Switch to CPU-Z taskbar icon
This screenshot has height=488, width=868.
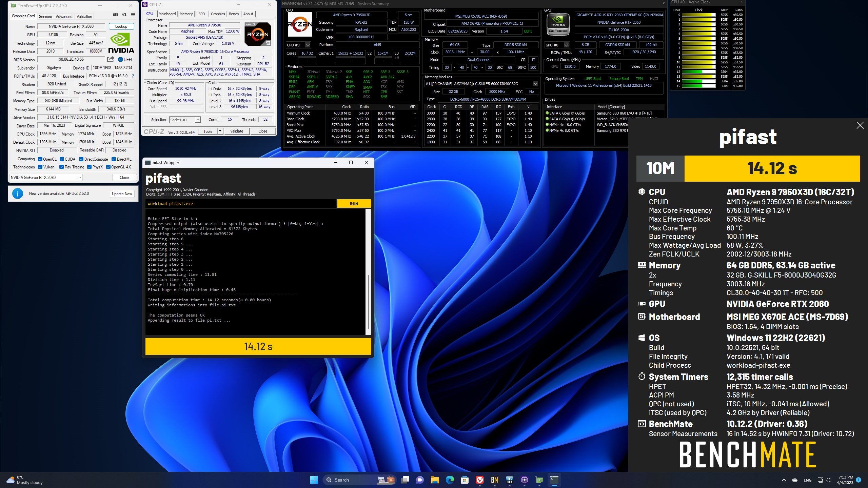(x=524, y=480)
